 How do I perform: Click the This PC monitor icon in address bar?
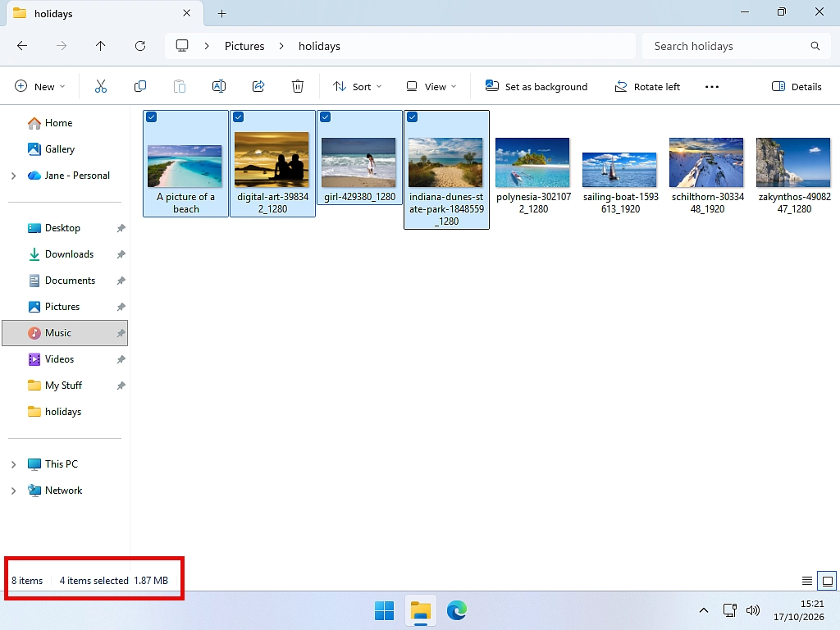click(182, 46)
